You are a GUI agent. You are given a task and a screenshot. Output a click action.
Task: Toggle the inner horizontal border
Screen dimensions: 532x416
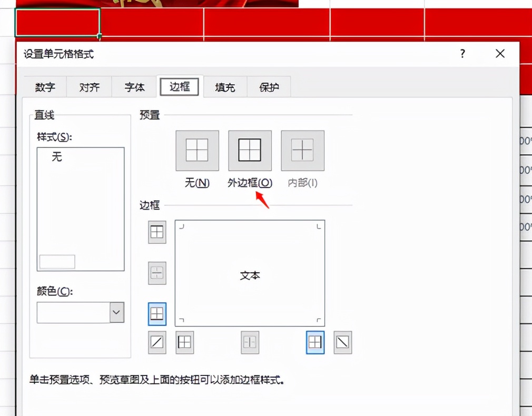click(x=156, y=273)
